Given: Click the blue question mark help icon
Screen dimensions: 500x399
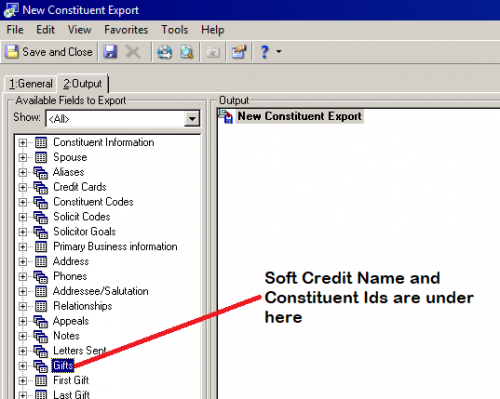Looking at the screenshot, I should [x=265, y=52].
